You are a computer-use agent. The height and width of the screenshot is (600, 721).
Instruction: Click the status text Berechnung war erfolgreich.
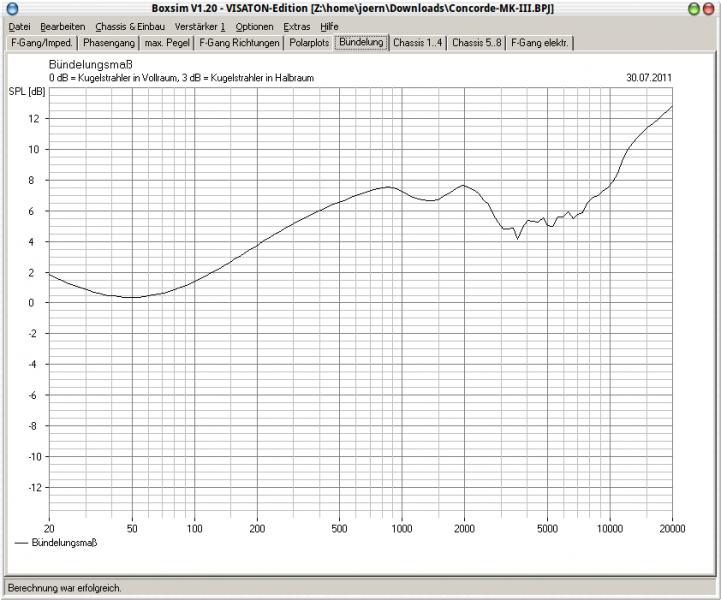(65, 588)
